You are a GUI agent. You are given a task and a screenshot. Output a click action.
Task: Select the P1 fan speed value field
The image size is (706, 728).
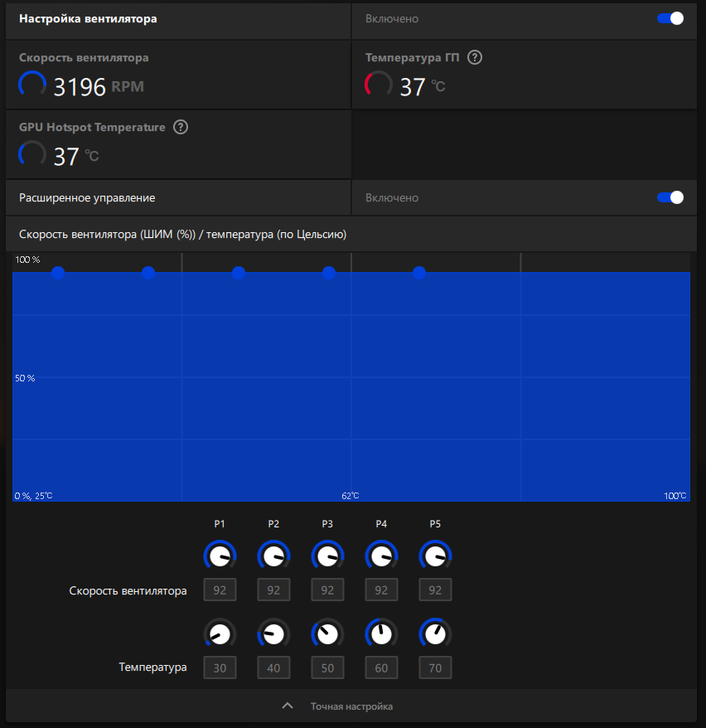pos(220,590)
